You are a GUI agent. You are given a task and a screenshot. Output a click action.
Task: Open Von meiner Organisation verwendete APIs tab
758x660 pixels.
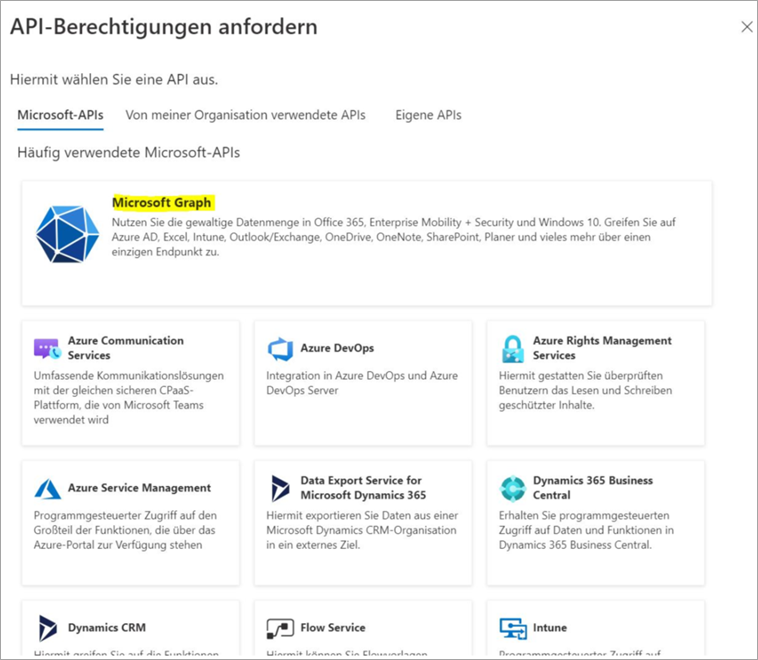tap(245, 115)
